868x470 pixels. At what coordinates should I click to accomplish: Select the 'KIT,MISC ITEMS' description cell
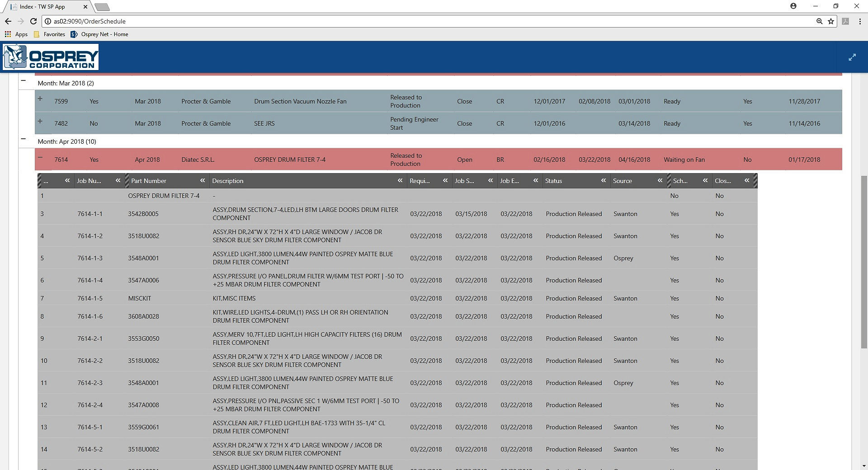[234, 298]
